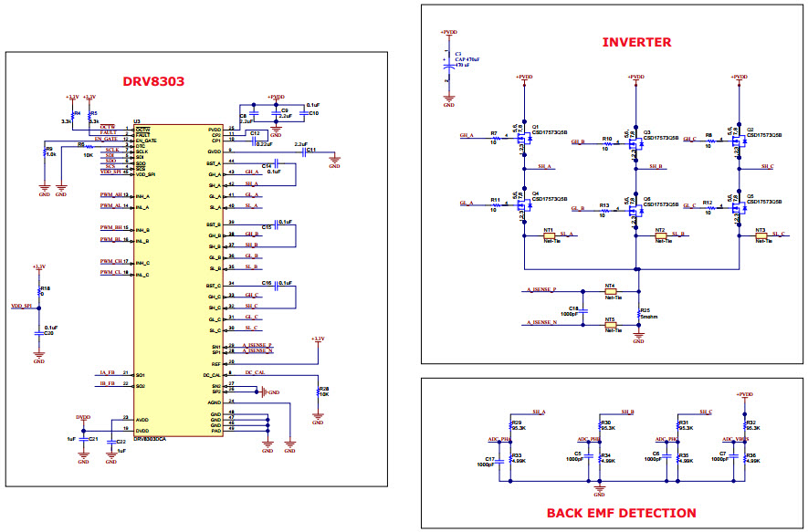This screenshot has width=808, height=532.
Task: Click the ADC_PHB net label
Action: tap(589, 439)
